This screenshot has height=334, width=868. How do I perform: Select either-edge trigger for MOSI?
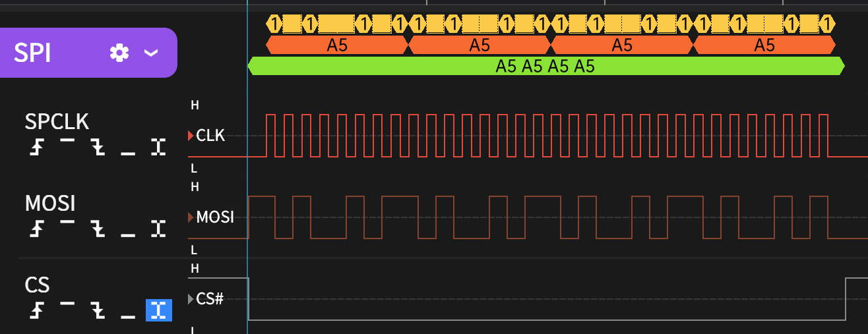click(158, 229)
